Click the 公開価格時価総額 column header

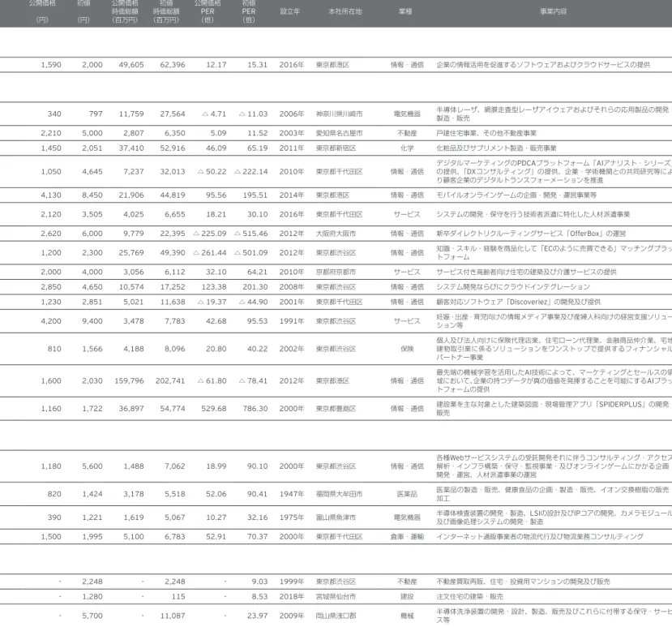(x=125, y=11)
